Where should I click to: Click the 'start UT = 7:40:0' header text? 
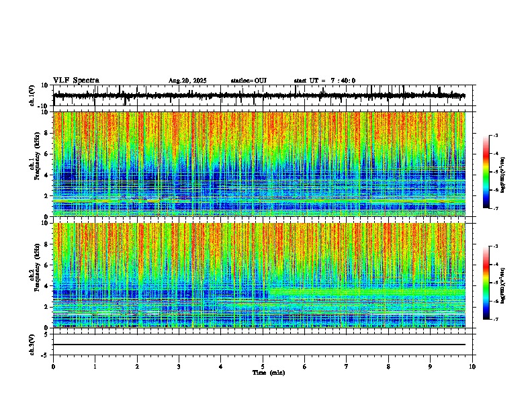(324, 81)
